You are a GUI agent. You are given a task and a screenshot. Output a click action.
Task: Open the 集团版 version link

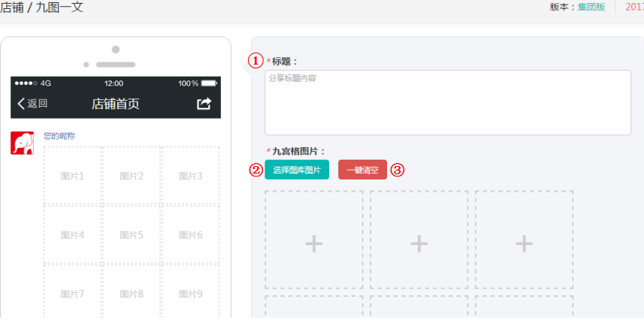(591, 8)
